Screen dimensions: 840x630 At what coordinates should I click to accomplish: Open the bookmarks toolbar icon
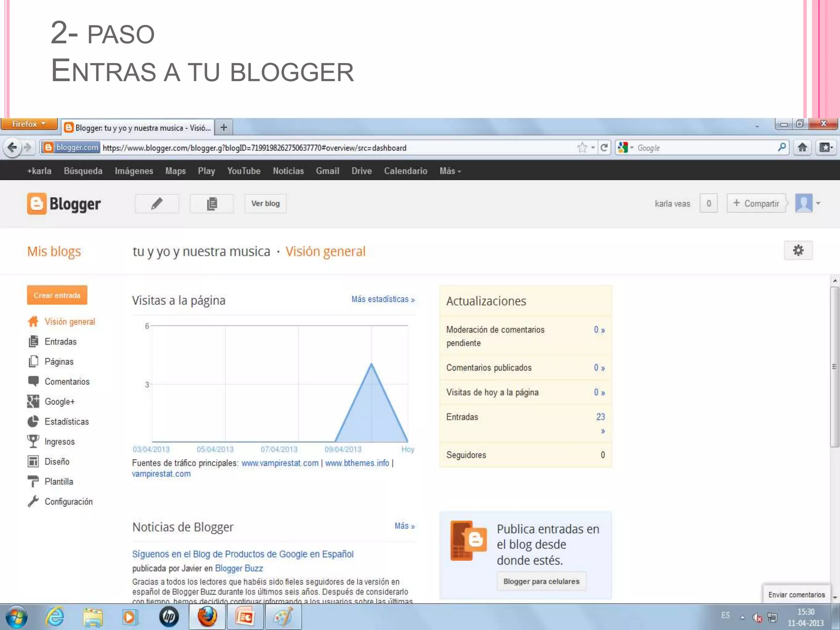coord(826,147)
